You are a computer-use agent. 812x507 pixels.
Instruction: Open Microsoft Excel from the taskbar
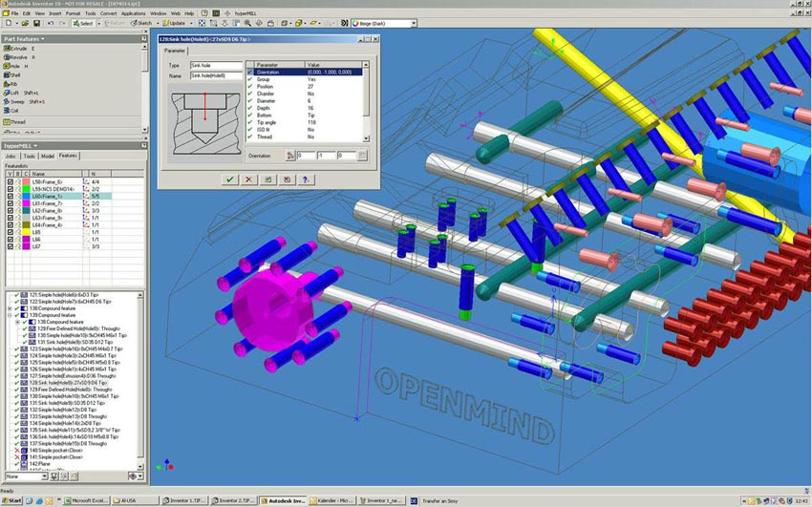click(x=85, y=500)
